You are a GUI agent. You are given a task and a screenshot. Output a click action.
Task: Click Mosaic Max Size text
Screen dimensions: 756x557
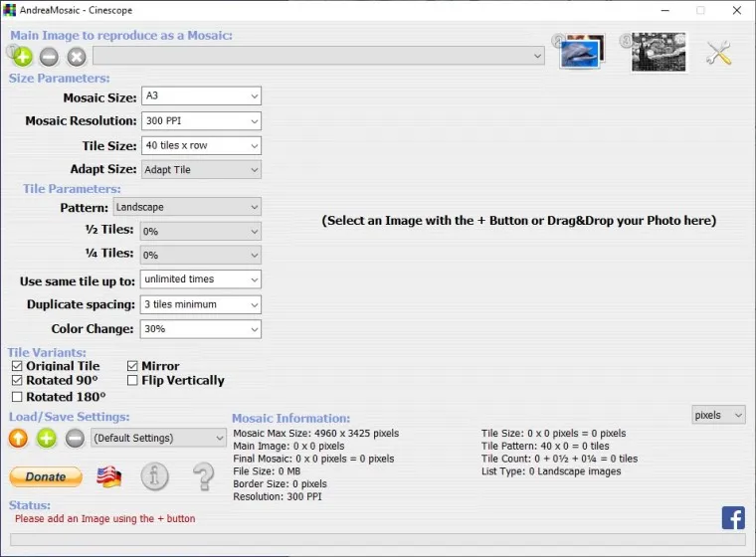click(x=316, y=433)
